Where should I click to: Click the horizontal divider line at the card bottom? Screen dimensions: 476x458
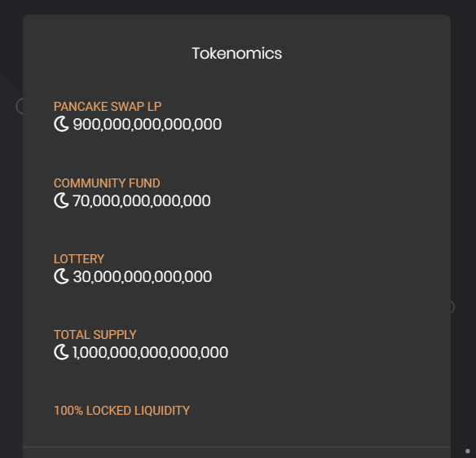click(x=237, y=447)
